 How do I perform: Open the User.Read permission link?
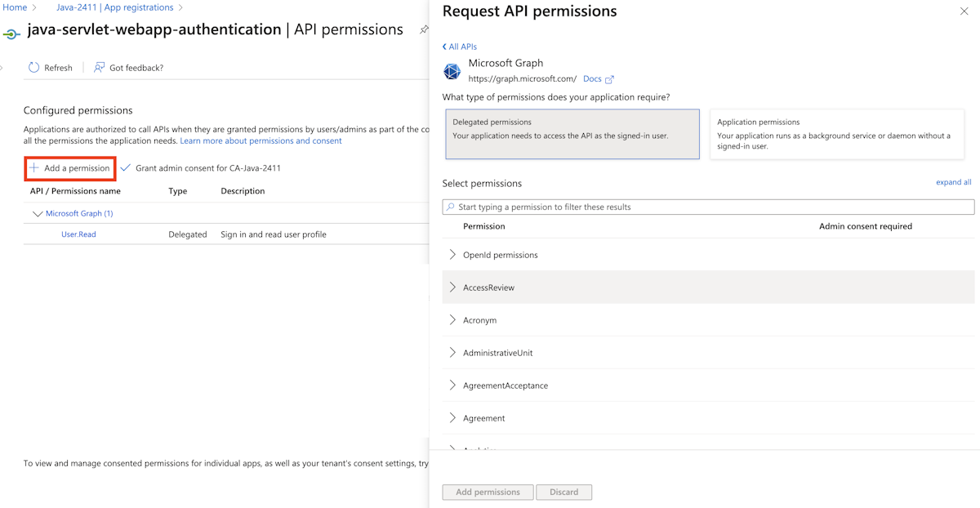(78, 234)
